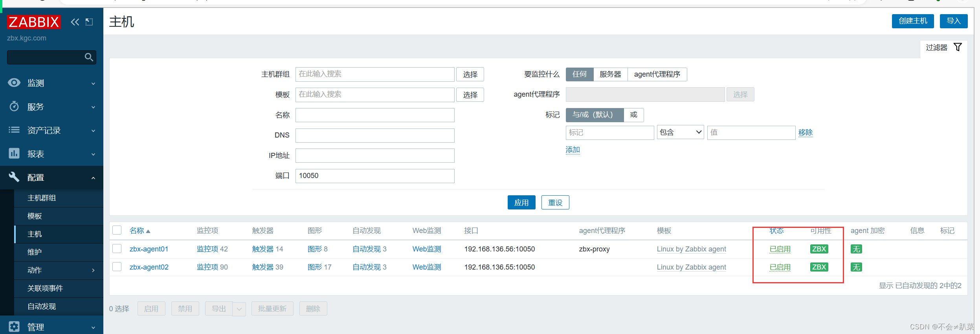
Task: Click the 移除 tag link
Action: click(806, 132)
